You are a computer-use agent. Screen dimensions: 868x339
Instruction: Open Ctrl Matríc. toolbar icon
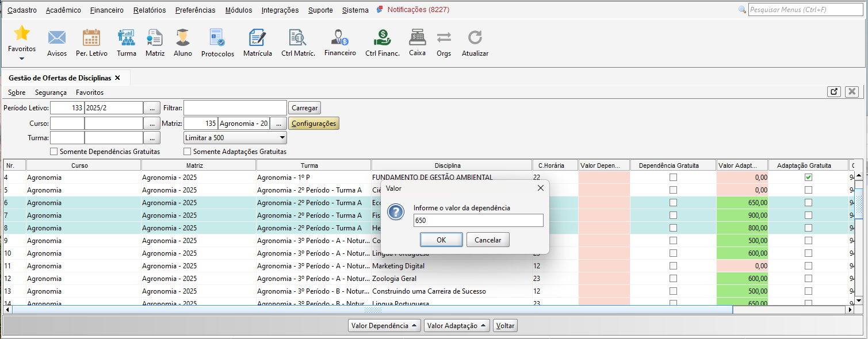click(298, 38)
